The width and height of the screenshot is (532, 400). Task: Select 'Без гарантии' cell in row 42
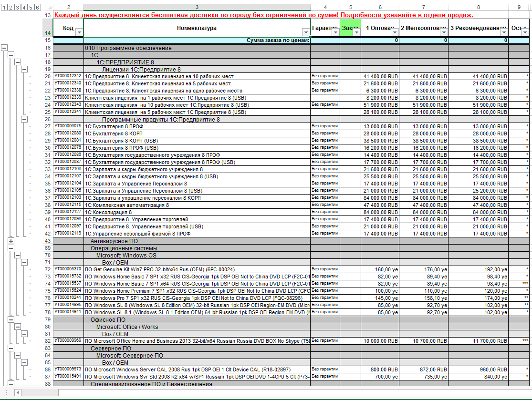click(x=325, y=234)
